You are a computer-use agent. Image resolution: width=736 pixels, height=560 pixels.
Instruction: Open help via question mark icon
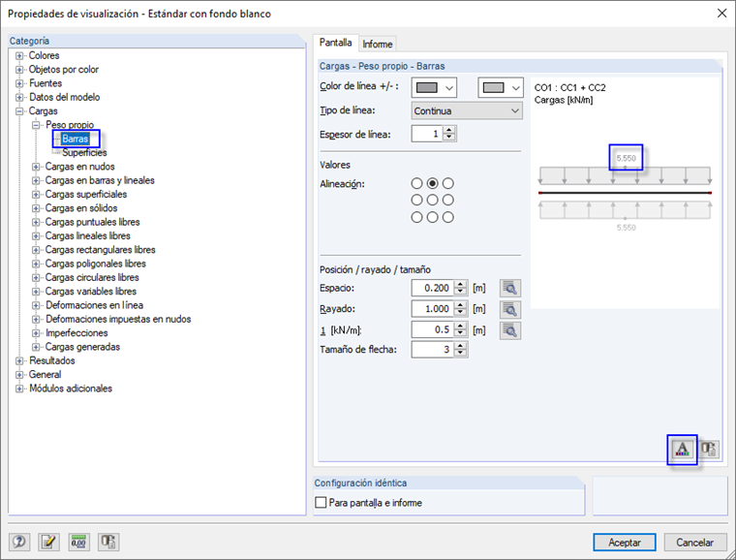[19, 542]
